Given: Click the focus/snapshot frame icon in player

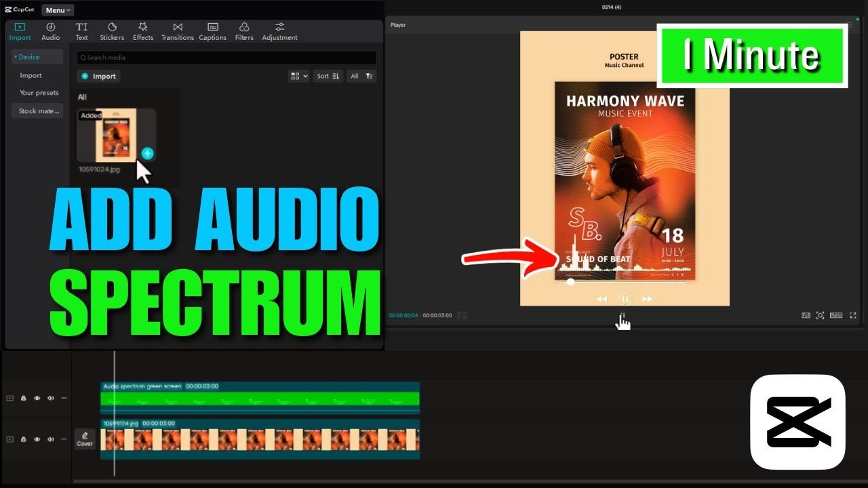Looking at the screenshot, I should (821, 315).
